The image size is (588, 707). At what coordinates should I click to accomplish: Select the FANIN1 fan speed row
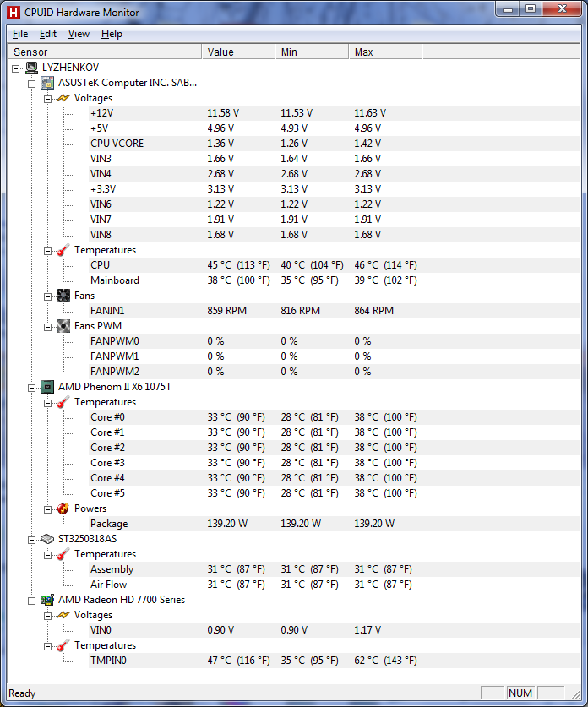click(335, 311)
